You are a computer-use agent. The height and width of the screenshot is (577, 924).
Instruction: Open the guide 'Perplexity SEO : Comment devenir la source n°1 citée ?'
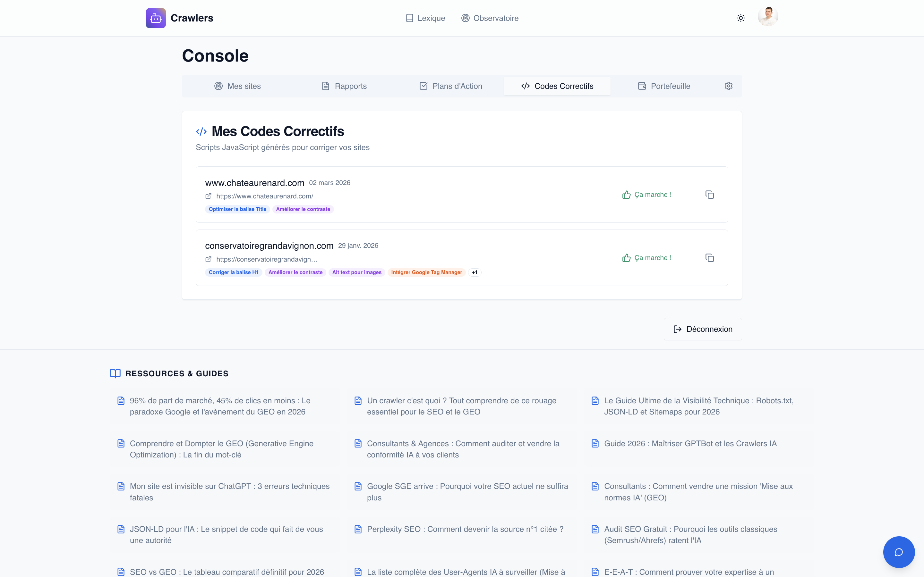point(465,529)
